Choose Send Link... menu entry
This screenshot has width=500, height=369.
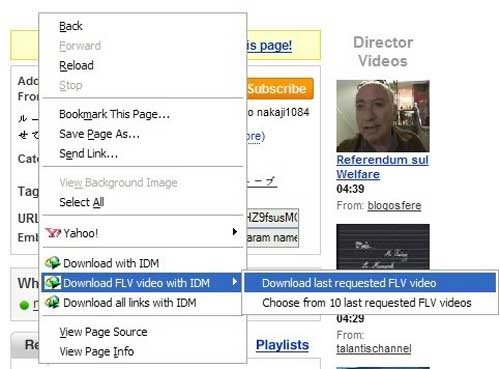[143, 154]
